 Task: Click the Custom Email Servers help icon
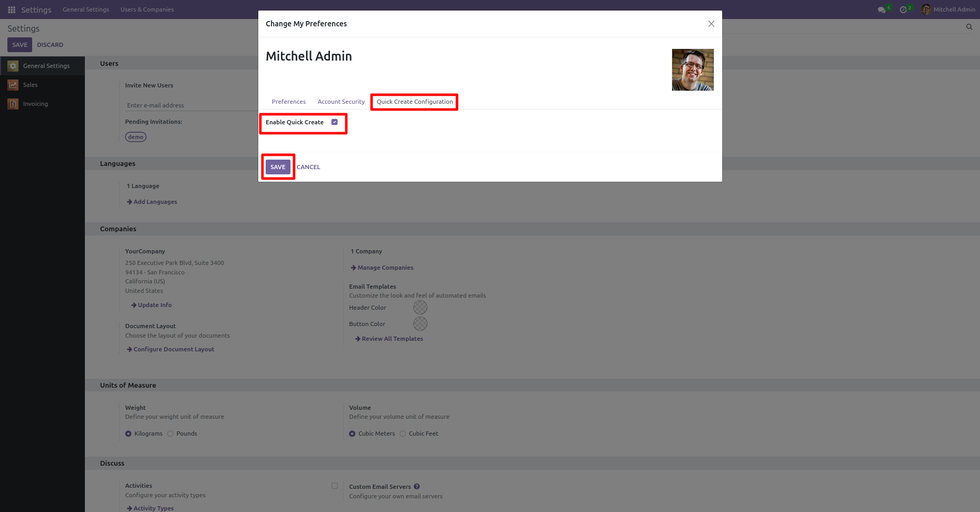click(416, 487)
